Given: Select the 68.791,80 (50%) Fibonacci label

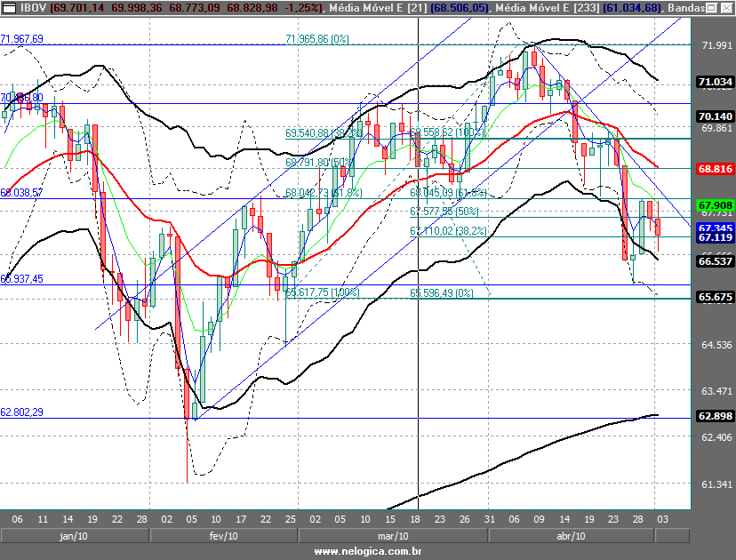Looking at the screenshot, I should coord(319,163).
